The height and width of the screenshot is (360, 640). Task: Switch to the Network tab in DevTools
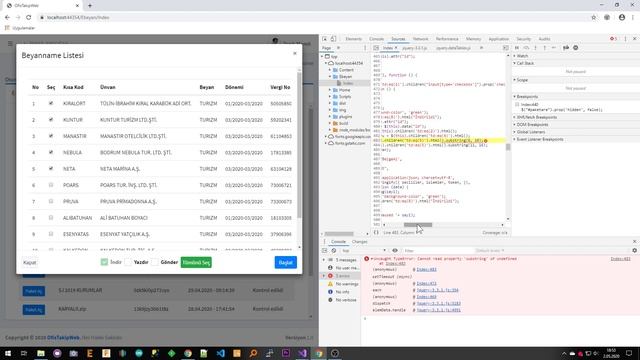[420, 39]
